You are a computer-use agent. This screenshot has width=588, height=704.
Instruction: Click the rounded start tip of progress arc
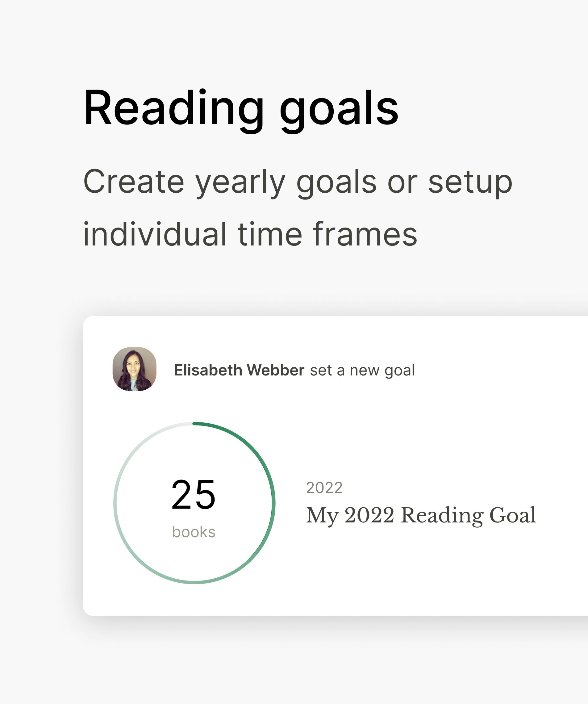click(195, 424)
